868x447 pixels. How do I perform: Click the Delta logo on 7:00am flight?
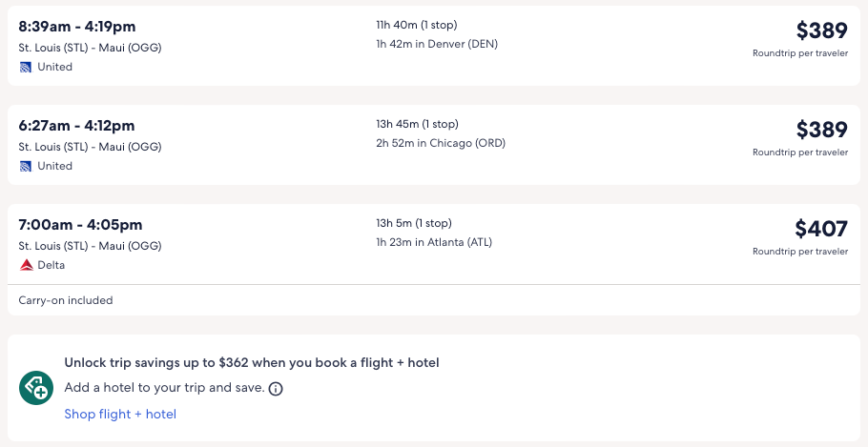tap(26, 265)
